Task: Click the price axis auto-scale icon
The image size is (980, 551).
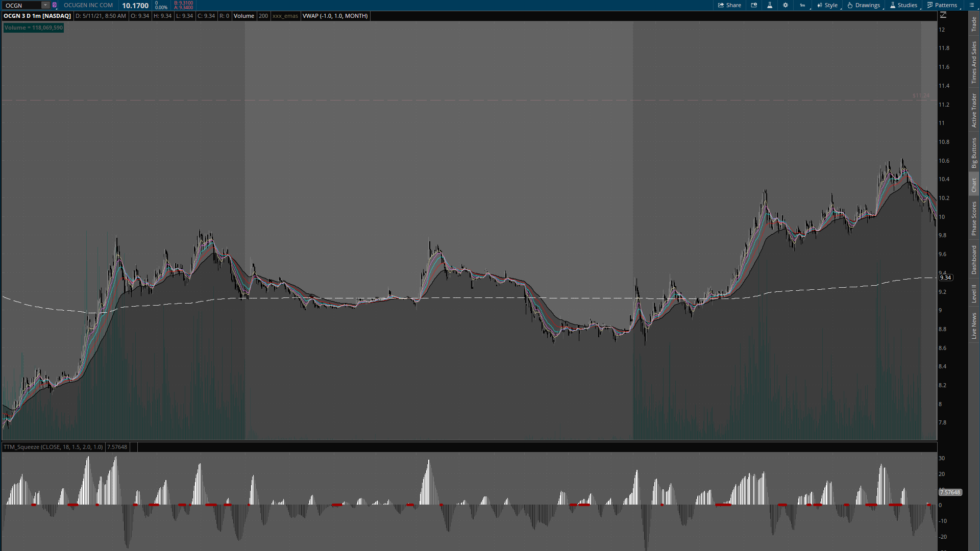Action: [x=943, y=15]
